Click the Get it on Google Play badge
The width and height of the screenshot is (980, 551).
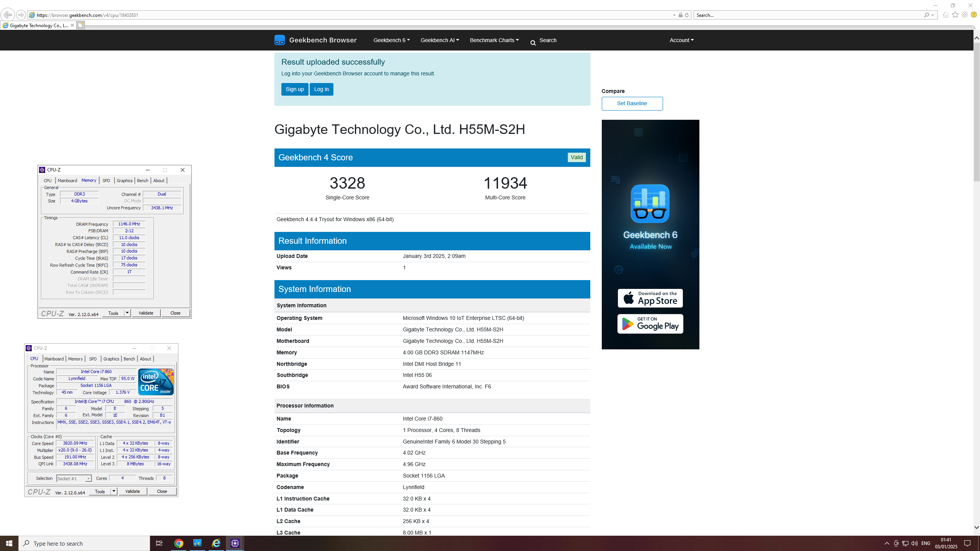650,324
